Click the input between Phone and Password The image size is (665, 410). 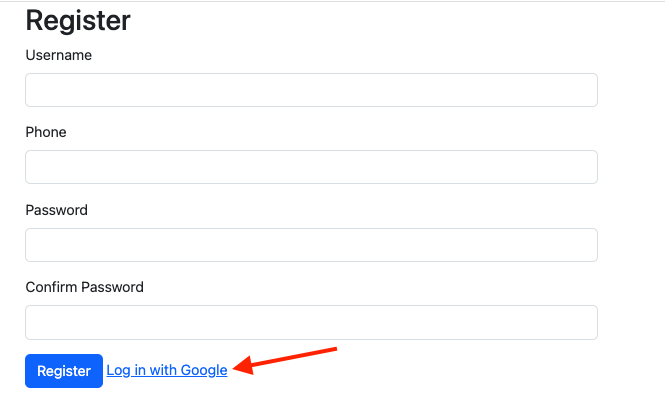point(311,167)
